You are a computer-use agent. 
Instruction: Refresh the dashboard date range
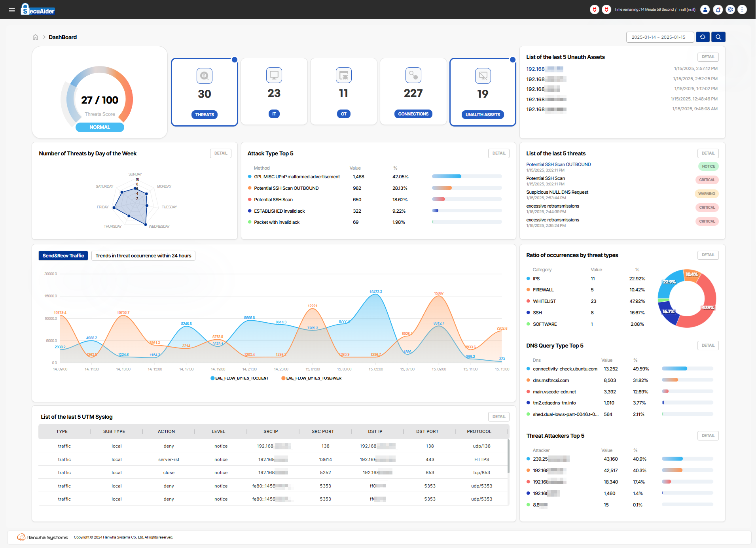coord(703,37)
